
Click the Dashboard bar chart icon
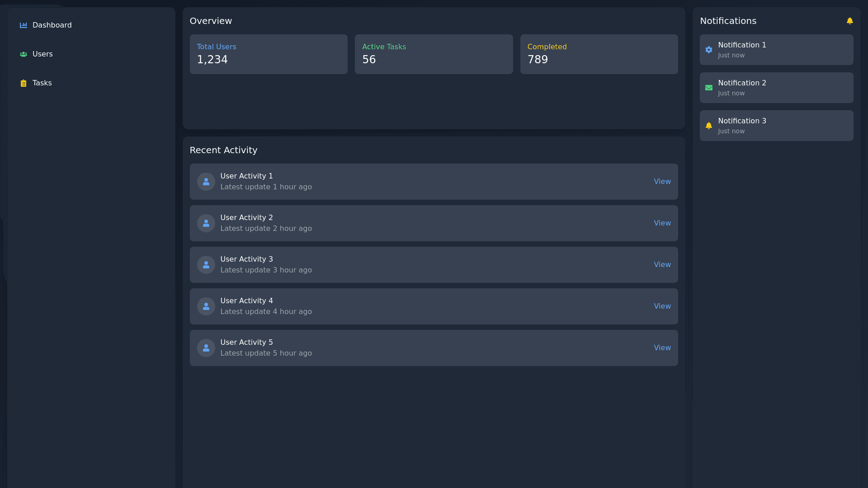pyautogui.click(x=24, y=25)
